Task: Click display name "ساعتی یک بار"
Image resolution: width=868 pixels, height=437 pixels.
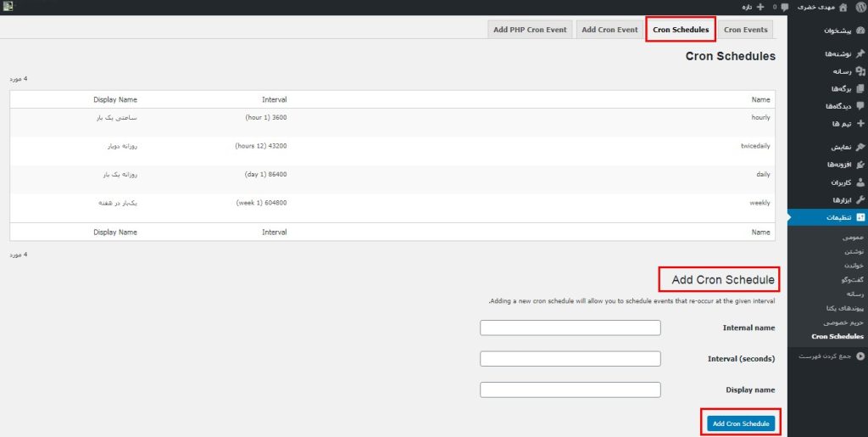Action: 117,117
